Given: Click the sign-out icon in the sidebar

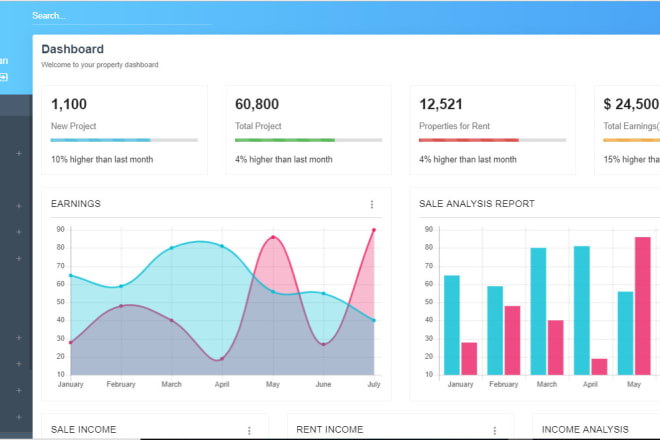Looking at the screenshot, I should pyautogui.click(x=3, y=77).
